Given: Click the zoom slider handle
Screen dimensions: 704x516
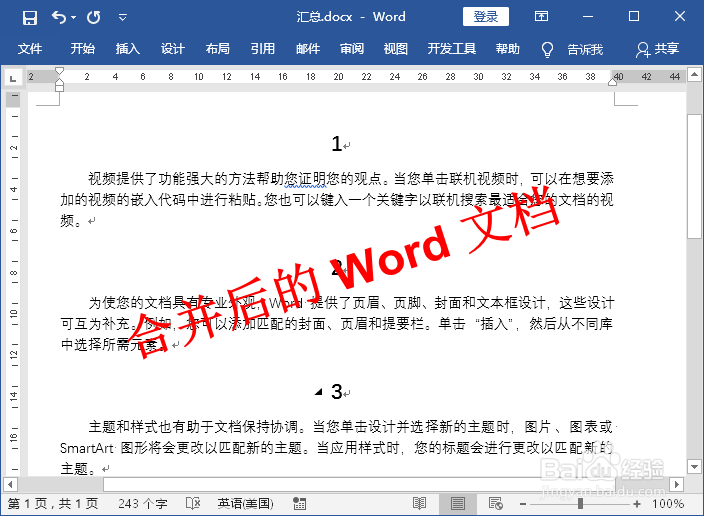Looking at the screenshot, I should point(580,504).
